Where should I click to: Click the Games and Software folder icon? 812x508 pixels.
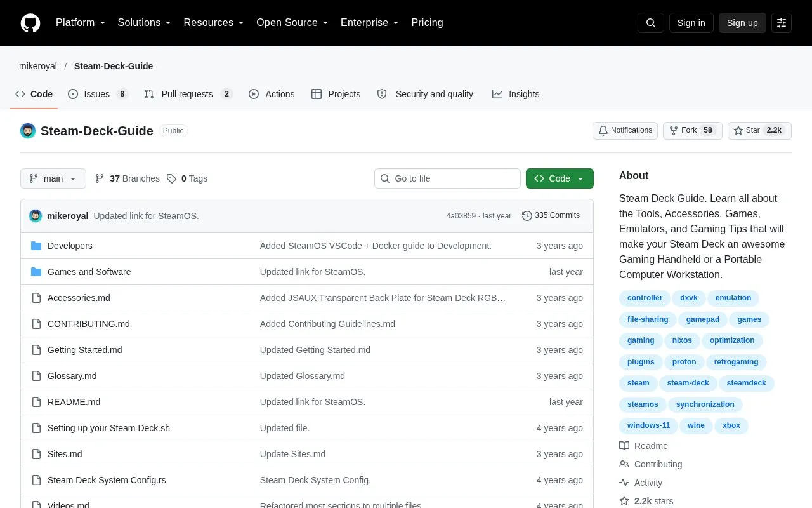point(36,272)
